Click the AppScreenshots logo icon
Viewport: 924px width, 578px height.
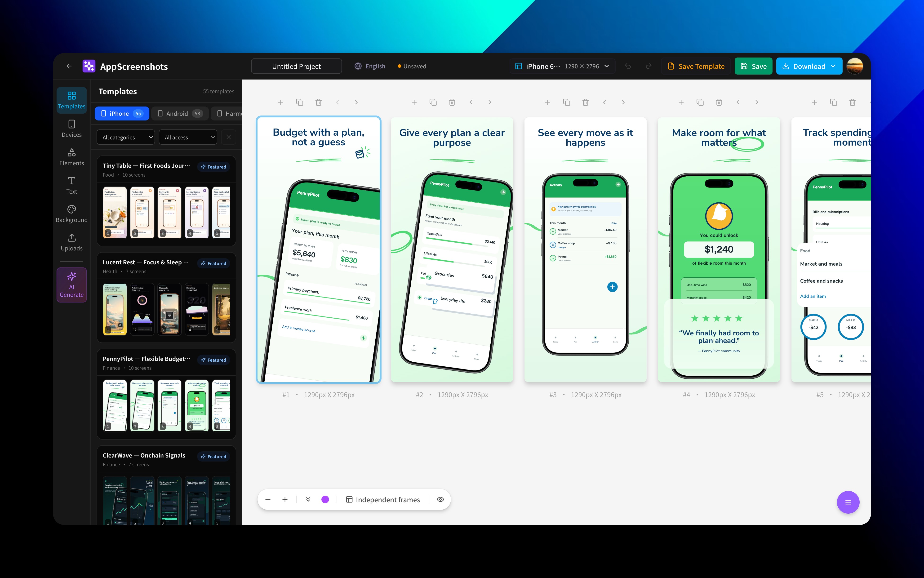(89, 66)
